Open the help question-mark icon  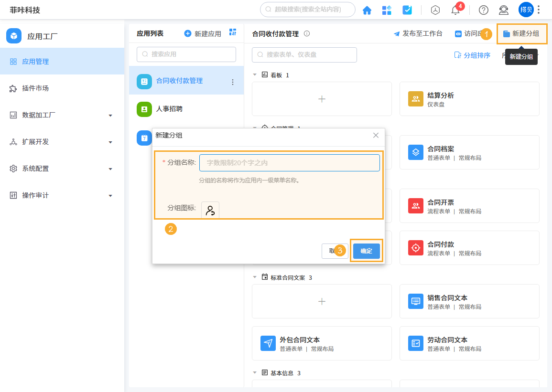[483, 10]
